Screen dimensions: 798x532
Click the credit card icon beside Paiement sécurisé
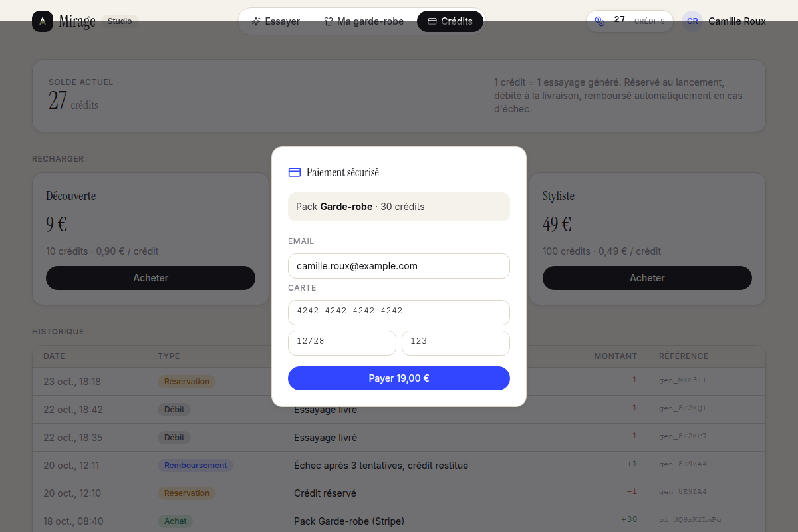click(x=295, y=172)
